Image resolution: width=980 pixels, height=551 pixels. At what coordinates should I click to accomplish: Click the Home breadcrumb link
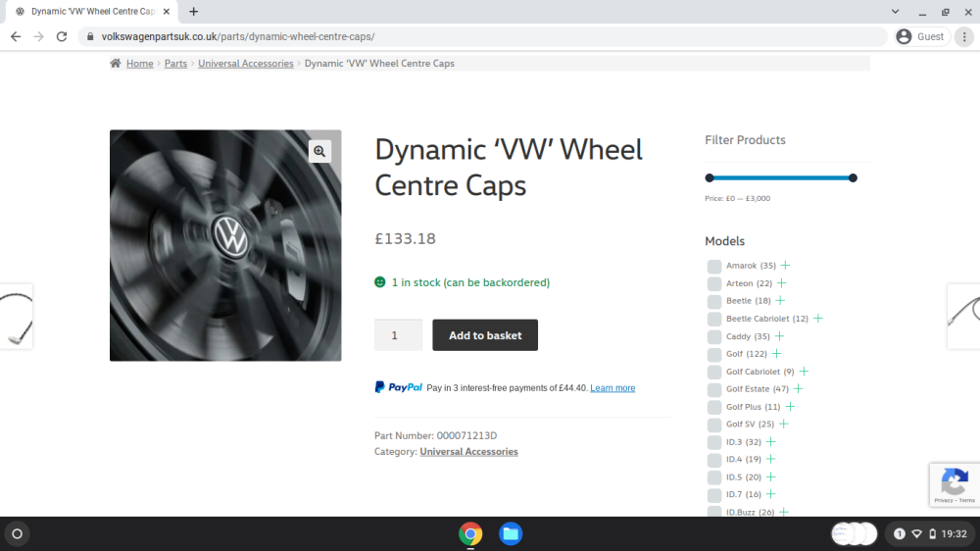point(139,63)
